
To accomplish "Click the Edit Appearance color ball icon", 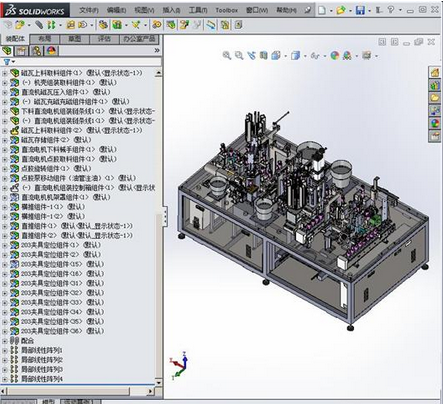I will [335, 55].
